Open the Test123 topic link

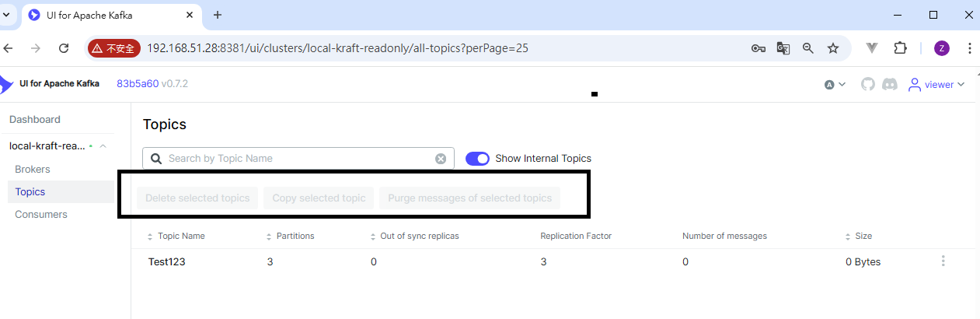point(166,261)
